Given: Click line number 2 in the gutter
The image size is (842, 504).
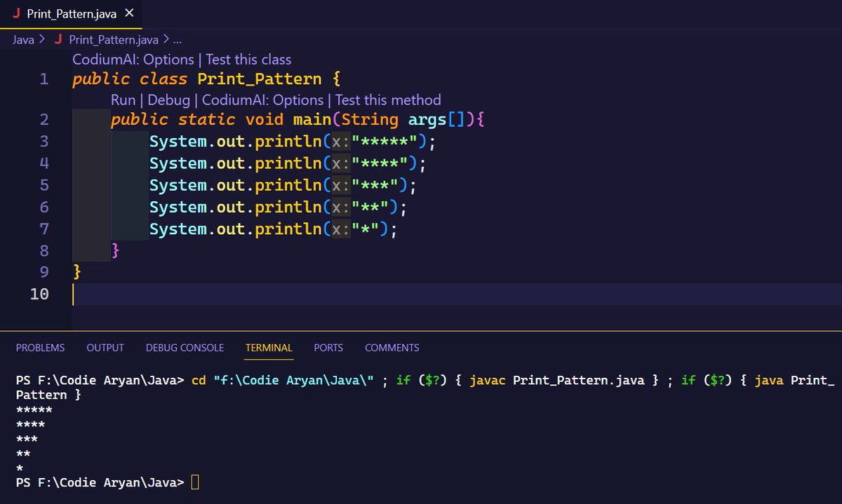Looking at the screenshot, I should click(x=44, y=120).
